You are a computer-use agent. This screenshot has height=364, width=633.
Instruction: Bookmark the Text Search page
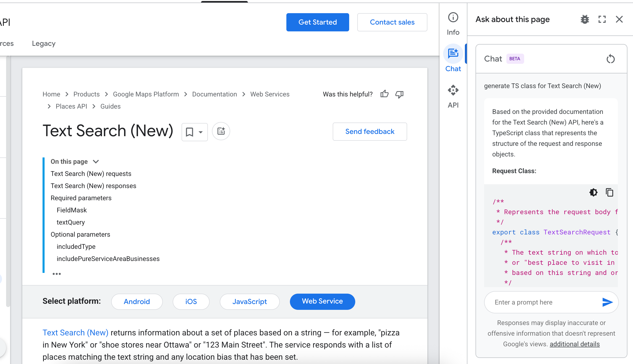(x=189, y=132)
